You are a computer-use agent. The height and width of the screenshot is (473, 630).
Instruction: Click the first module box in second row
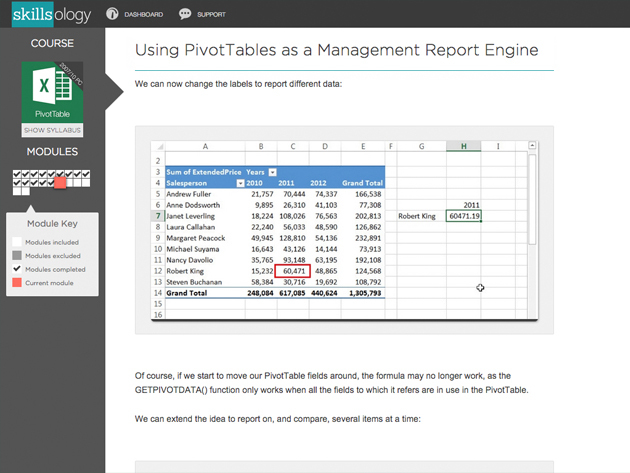[x=17, y=184]
